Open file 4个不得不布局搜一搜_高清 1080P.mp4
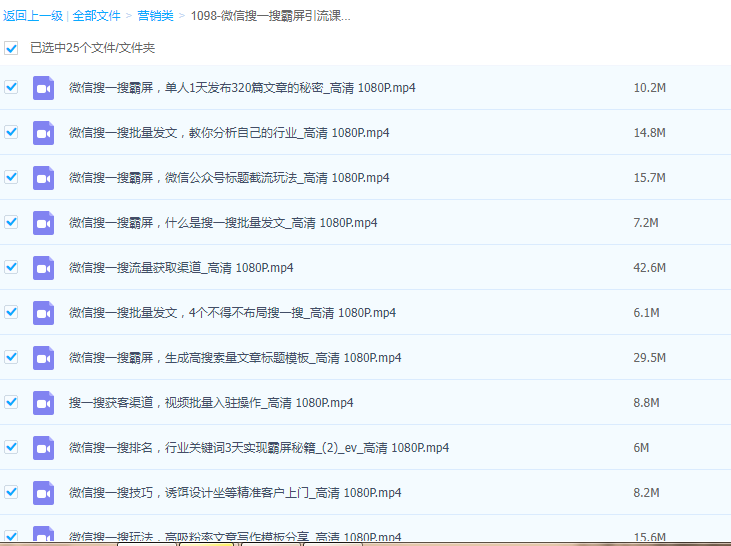The image size is (731, 546). [x=232, y=313]
